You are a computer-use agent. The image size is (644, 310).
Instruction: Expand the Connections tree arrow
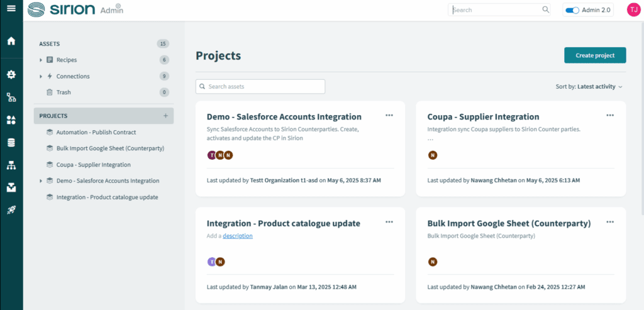[41, 76]
